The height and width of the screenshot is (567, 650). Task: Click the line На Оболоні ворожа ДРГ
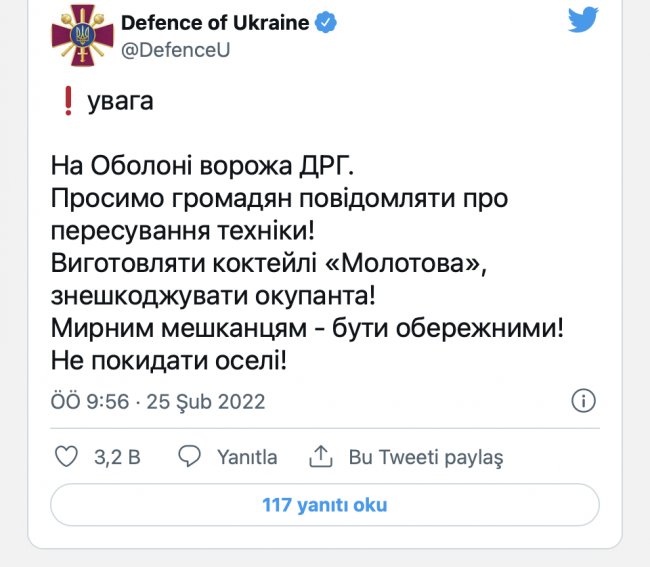pyautogui.click(x=202, y=166)
